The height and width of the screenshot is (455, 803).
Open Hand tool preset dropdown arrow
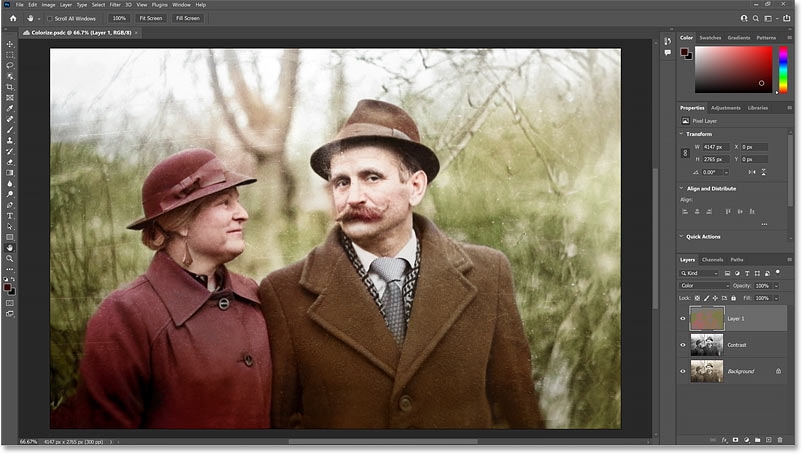39,19
